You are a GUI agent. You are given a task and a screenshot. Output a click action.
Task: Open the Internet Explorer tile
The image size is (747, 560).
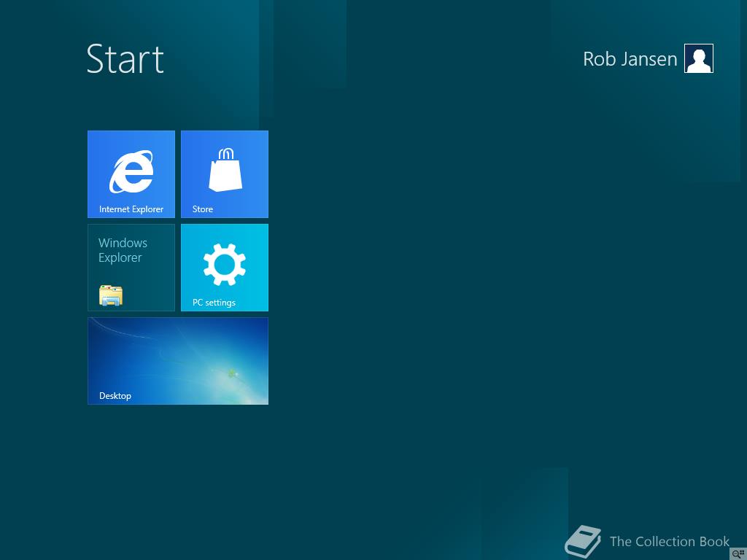(131, 174)
